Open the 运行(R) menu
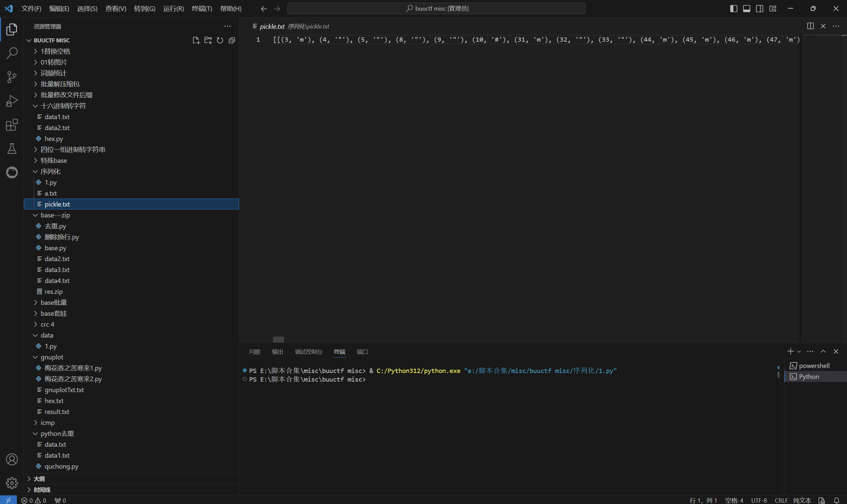This screenshot has width=847, height=504. click(x=173, y=9)
